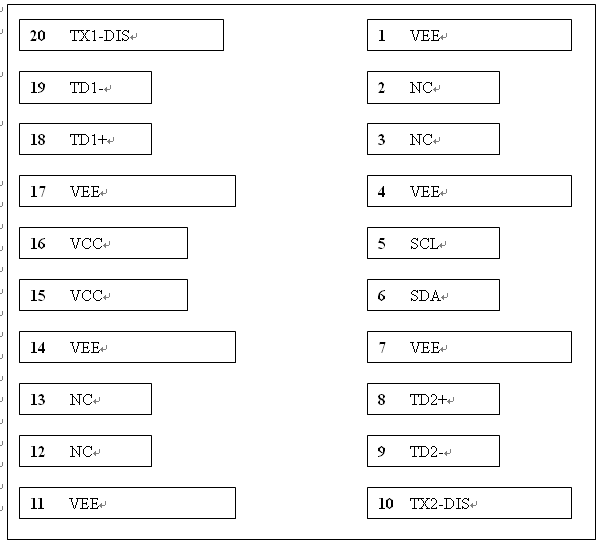Select the pin 5 SCL box
603x543 pixels.
tap(433, 243)
